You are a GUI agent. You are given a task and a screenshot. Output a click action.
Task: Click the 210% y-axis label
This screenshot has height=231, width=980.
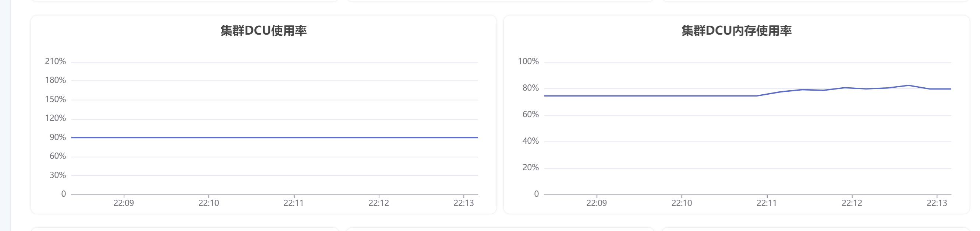click(56, 61)
